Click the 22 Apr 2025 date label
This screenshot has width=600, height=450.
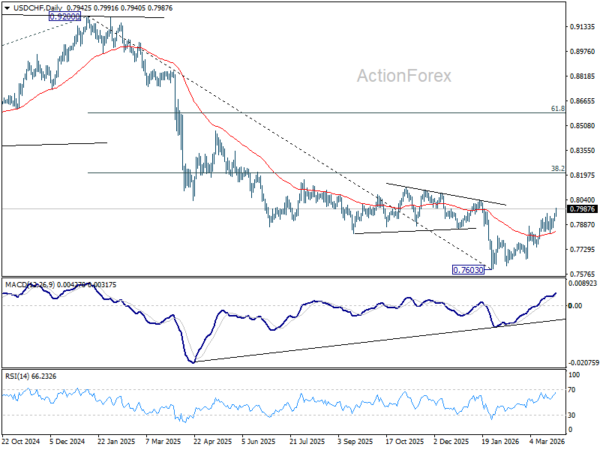(213, 442)
